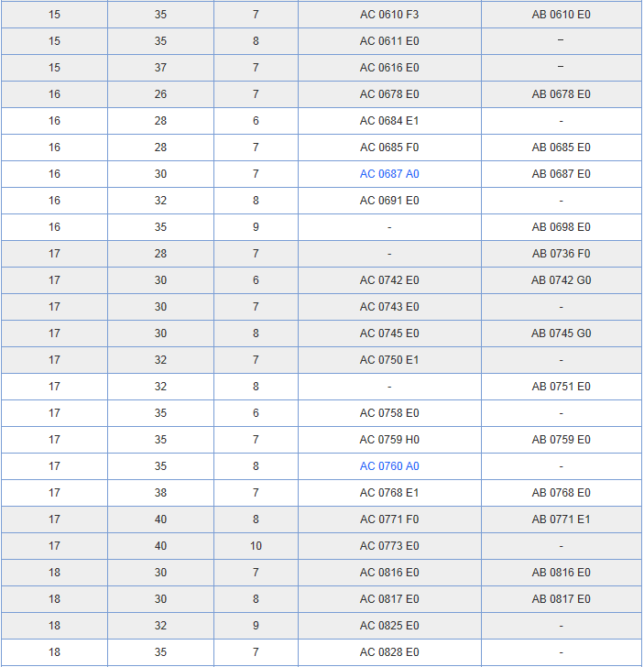Screen dimensions: 644x667
Task: Select the AB 0751 E0 entry
Action: [561, 387]
